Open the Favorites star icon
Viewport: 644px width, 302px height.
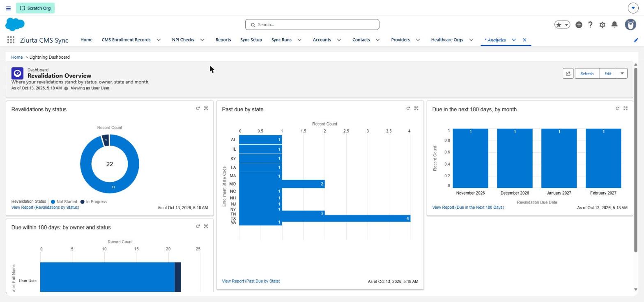(x=559, y=25)
